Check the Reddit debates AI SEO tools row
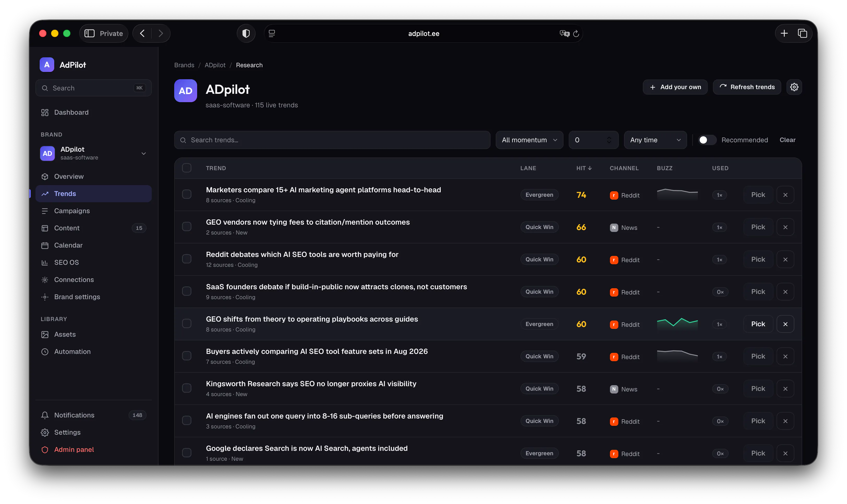Viewport: 847px width, 504px height. pos(186,259)
